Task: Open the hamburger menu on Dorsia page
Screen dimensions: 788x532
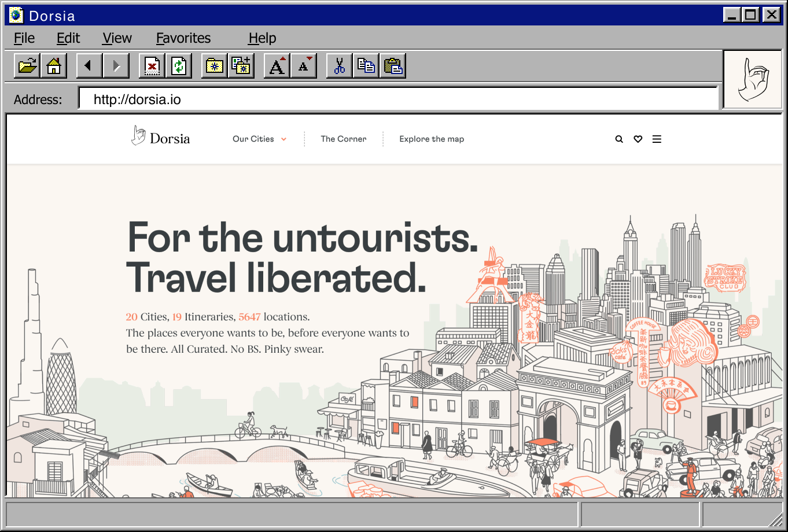Action: tap(657, 139)
